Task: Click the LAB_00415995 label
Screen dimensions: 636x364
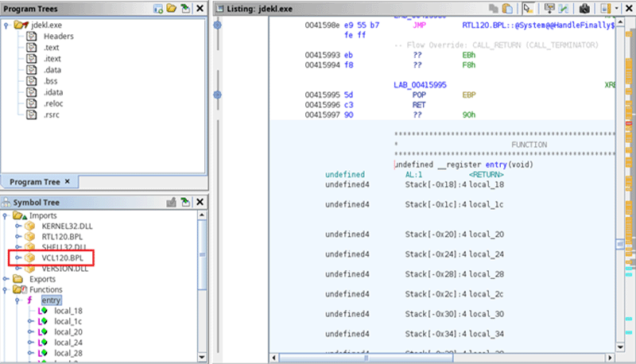Action: coord(420,85)
